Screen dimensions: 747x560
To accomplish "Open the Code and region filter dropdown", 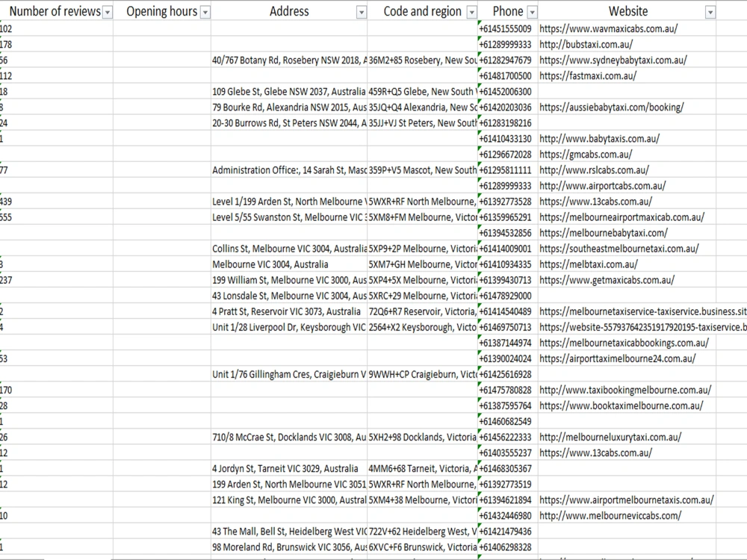I will tap(471, 13).
